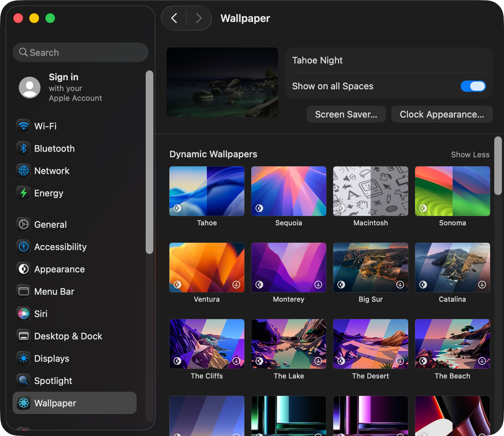
Task: Click the Siri icon
Action: click(x=24, y=314)
